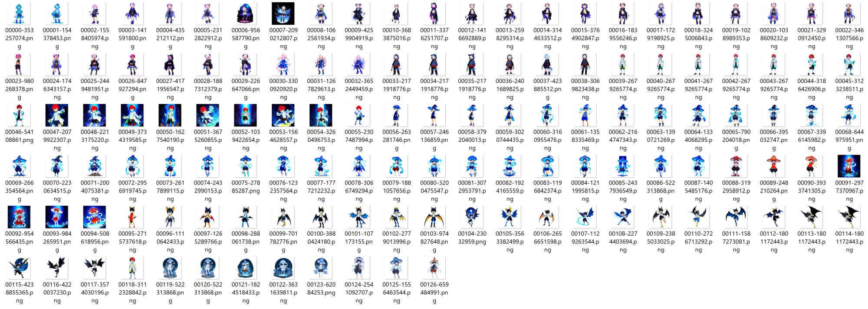This screenshot has width=868, height=309.
Task: Select thumbnail of 00068-644975951.png
Action: click(x=849, y=115)
